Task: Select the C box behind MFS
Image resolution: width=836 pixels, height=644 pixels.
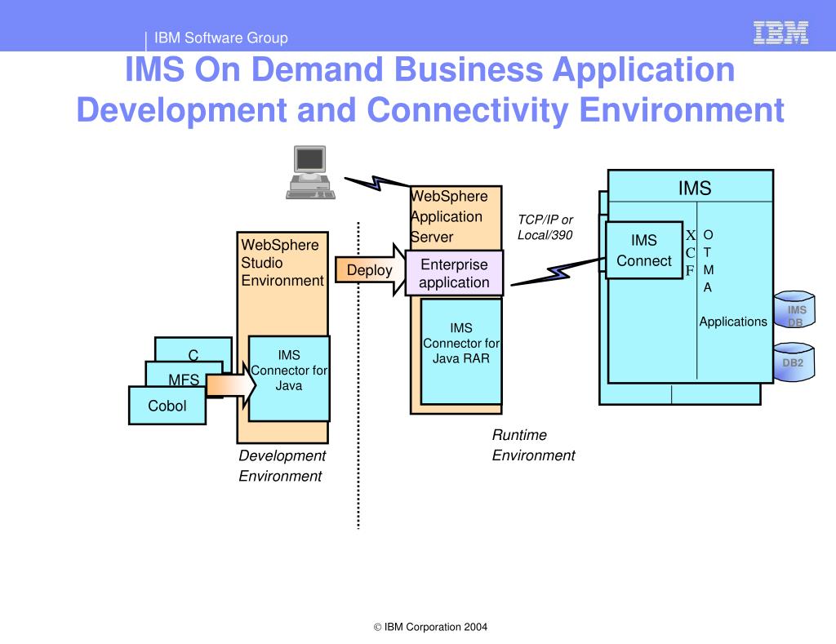Action: (x=193, y=349)
